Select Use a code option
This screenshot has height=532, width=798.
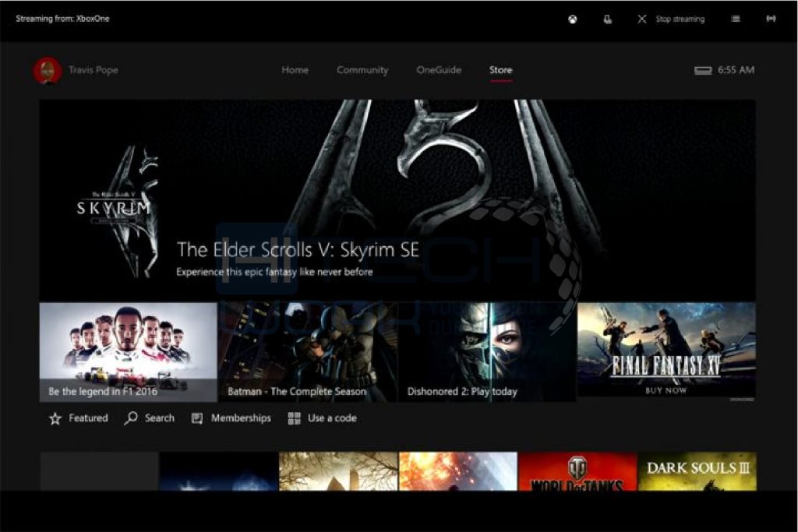pos(332,418)
